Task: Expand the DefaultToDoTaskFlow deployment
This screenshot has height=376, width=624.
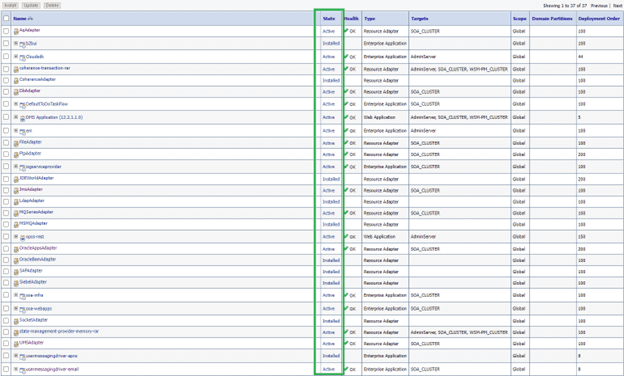Action: tap(16, 104)
